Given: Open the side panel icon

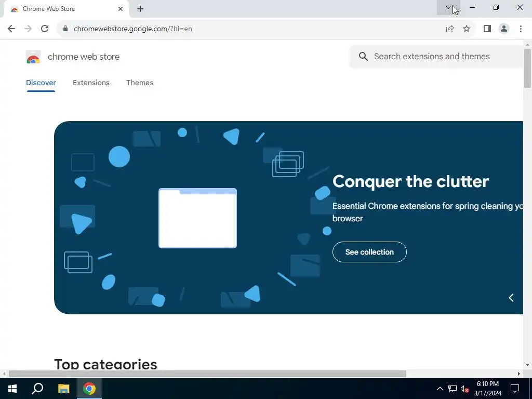Looking at the screenshot, I should [487, 29].
